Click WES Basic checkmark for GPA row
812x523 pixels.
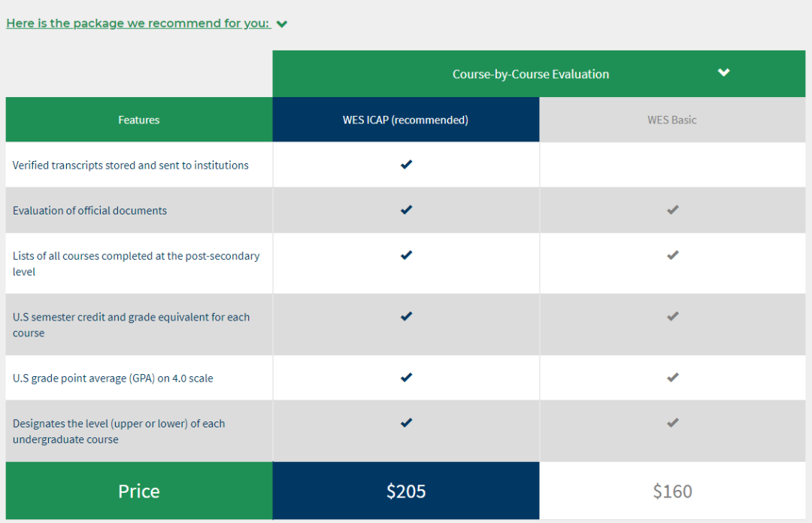pyautogui.click(x=673, y=377)
